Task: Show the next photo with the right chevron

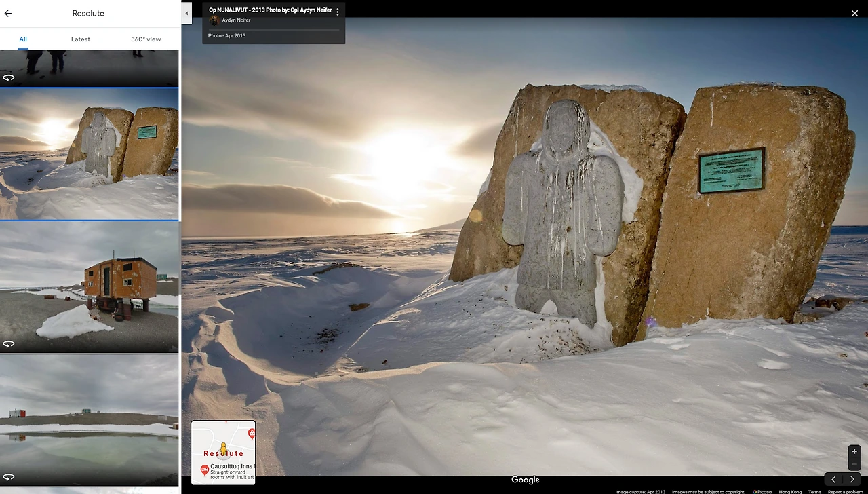Action: [852, 479]
